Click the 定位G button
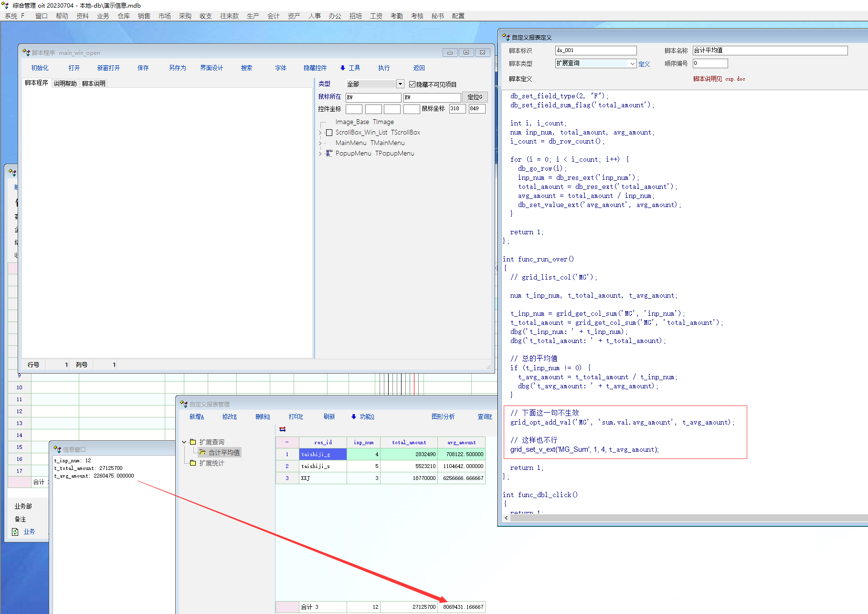This screenshot has height=614, width=868. [x=475, y=97]
